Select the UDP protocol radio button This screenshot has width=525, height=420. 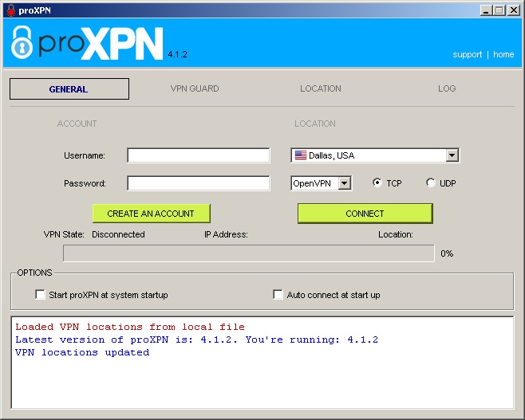430,183
